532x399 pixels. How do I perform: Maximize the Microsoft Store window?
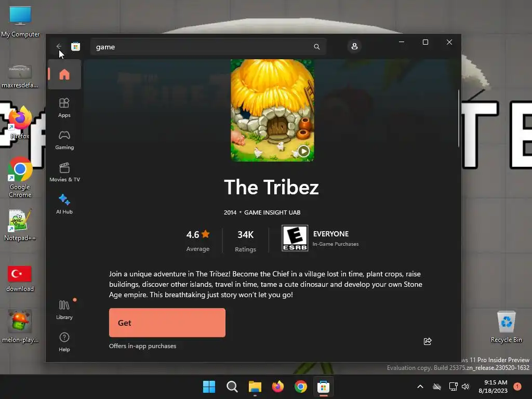tap(425, 42)
